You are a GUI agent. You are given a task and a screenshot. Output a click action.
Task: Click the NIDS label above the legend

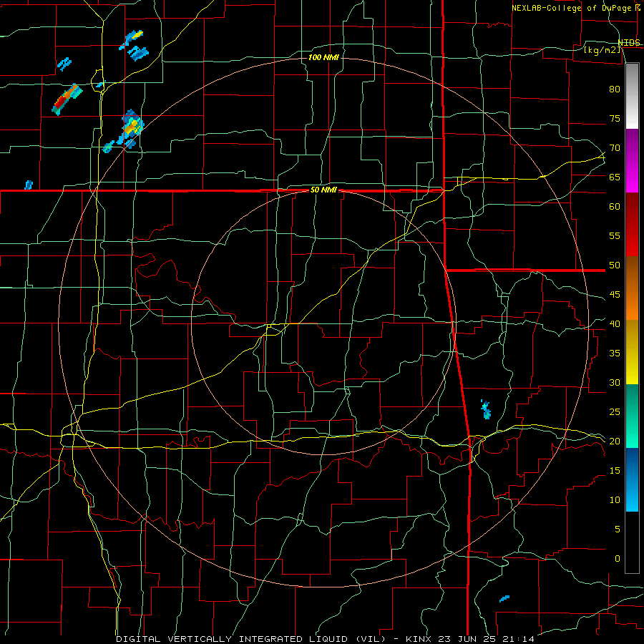click(x=629, y=43)
